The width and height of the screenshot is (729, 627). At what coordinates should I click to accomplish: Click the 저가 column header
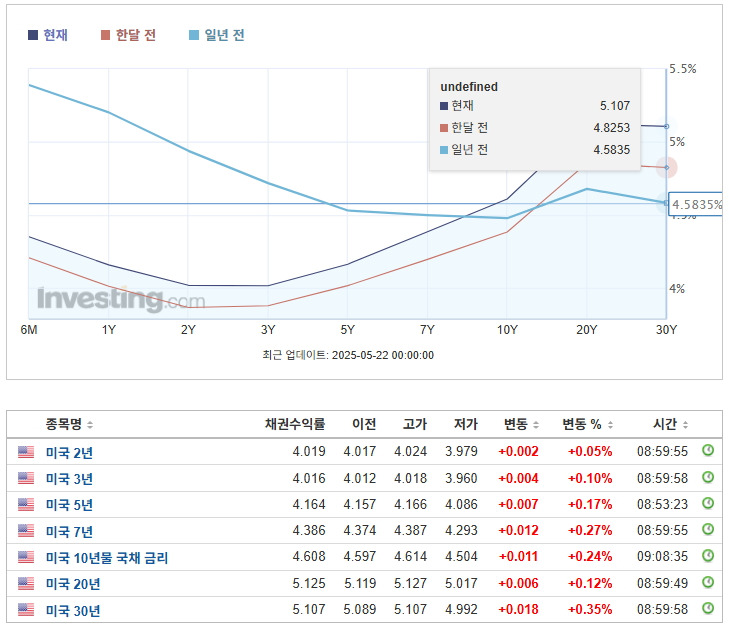point(466,424)
